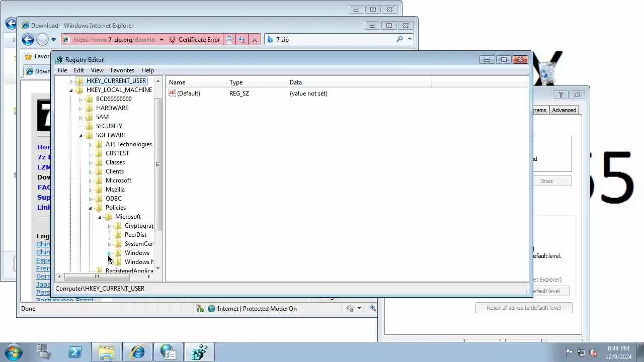This screenshot has height=362, width=644.
Task: Launch PowerShell from the taskbar
Action: 75,352
